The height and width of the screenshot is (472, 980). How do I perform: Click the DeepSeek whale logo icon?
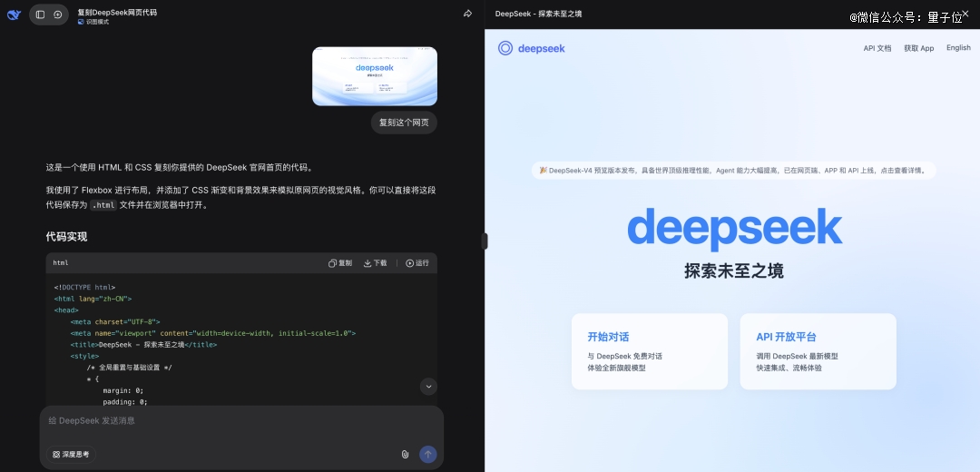pyautogui.click(x=14, y=15)
